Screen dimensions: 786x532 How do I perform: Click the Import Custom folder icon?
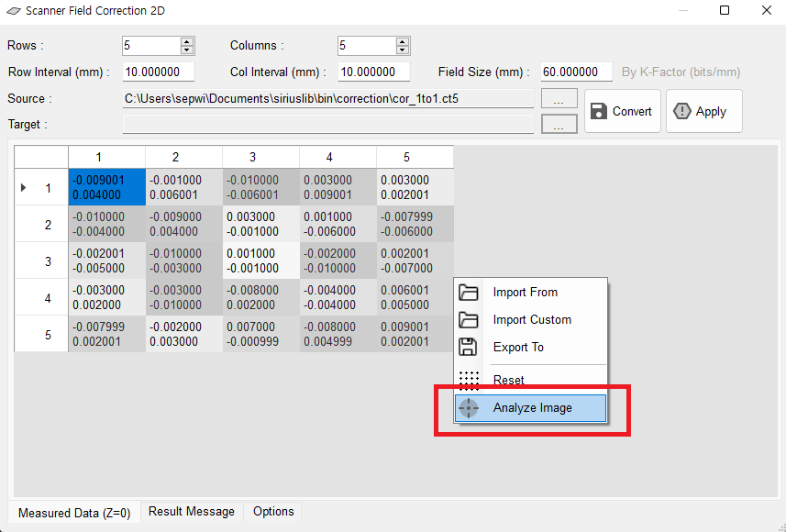pos(469,320)
